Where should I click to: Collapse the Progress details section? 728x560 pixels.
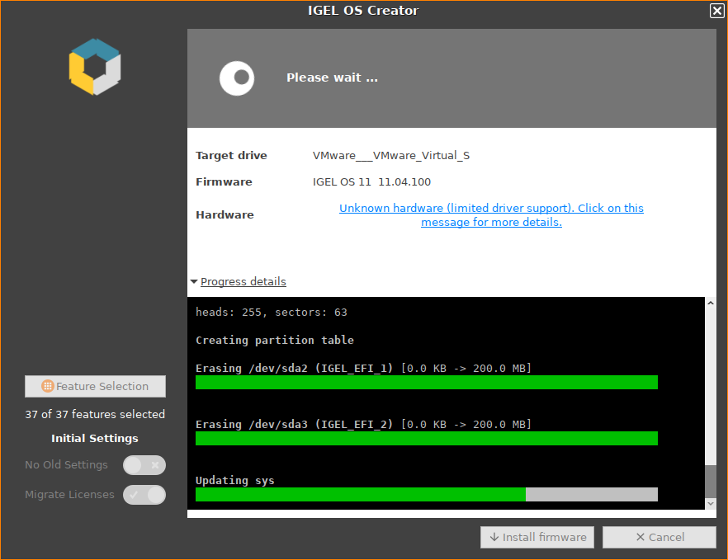point(239,281)
